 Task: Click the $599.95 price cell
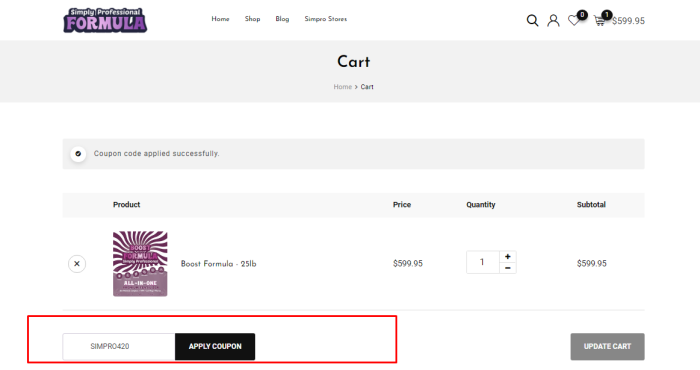(408, 263)
